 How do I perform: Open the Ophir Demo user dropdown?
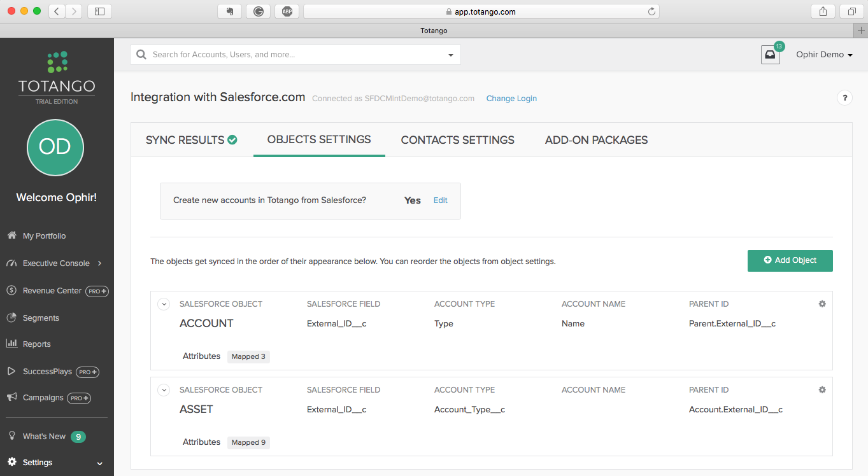(x=824, y=55)
